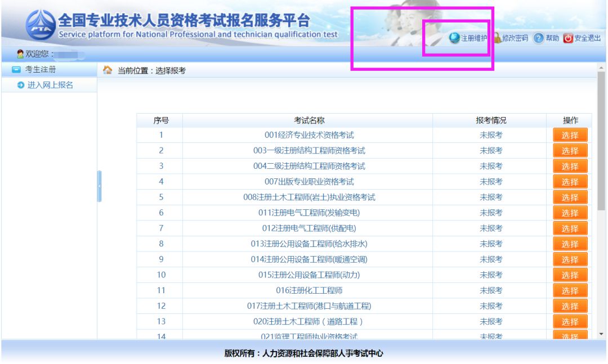Screen dimensions: 608x364
Task: Open the 011注册电气工程师(发输变电) link
Action: (x=309, y=213)
